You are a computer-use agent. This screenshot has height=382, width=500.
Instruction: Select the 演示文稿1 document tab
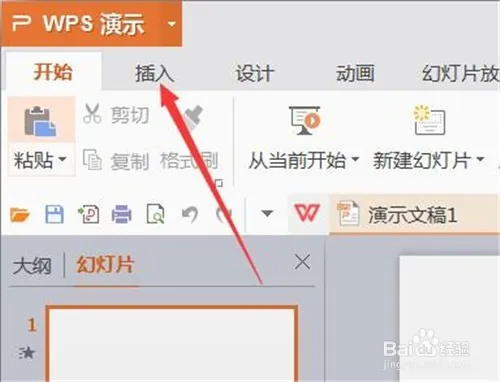point(415,214)
